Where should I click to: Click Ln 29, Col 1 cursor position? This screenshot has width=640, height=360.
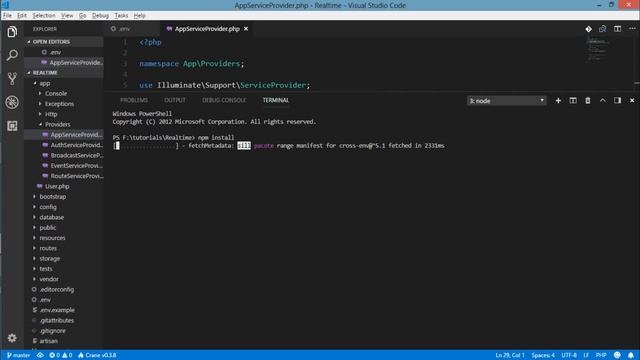click(510, 355)
